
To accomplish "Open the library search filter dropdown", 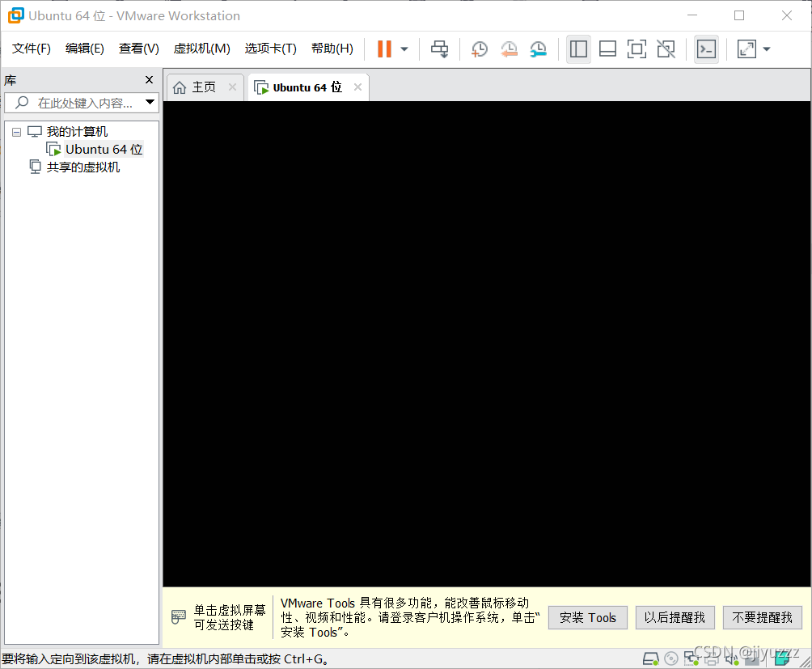I will (149, 102).
